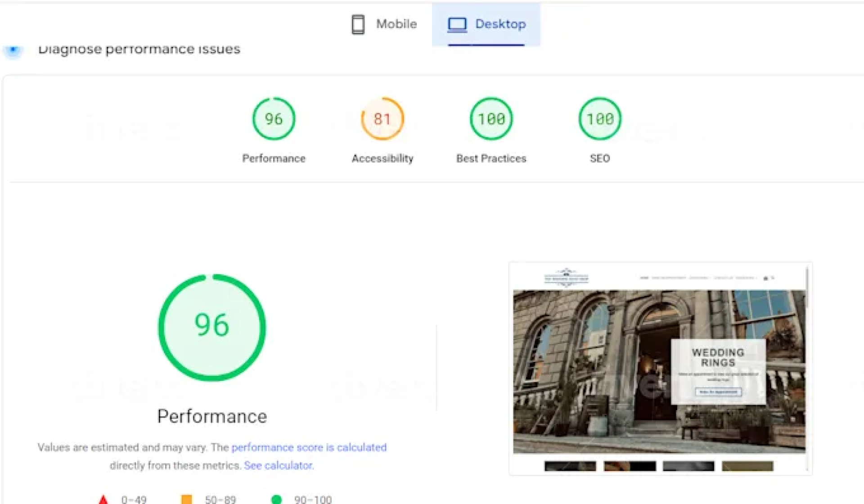Click the mobile phone icon
Image resolution: width=864 pixels, height=504 pixels.
pos(358,24)
